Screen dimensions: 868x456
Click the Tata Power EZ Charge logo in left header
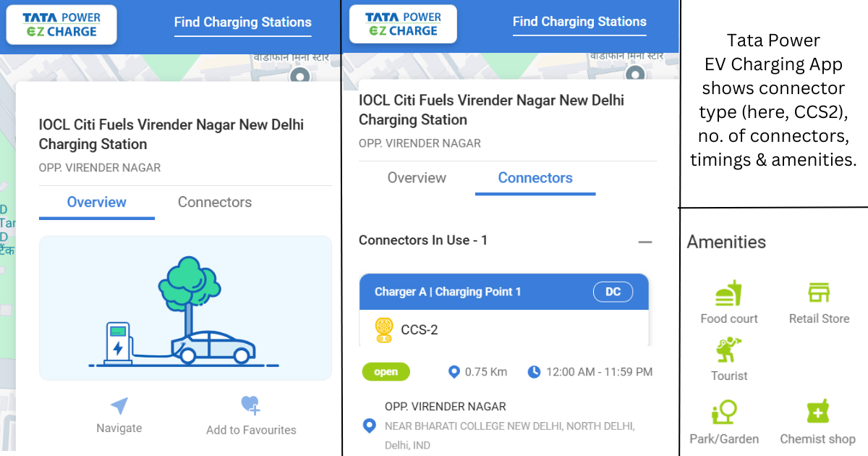61,25
